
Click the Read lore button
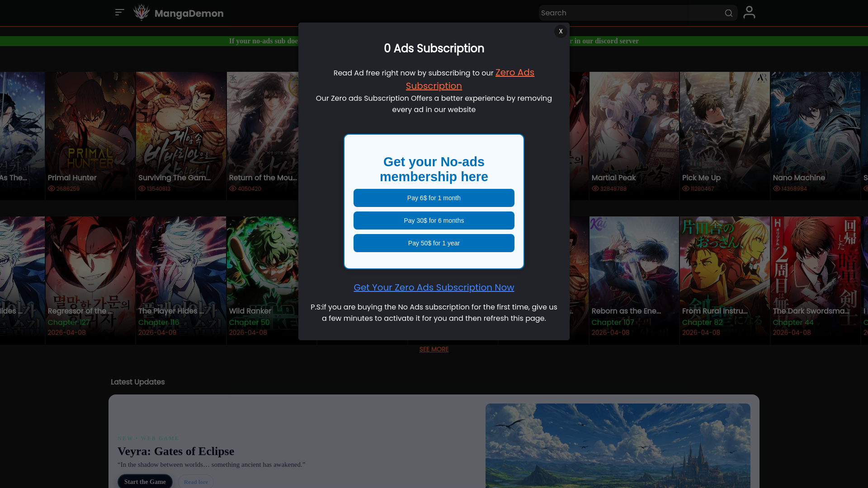pyautogui.click(x=196, y=482)
